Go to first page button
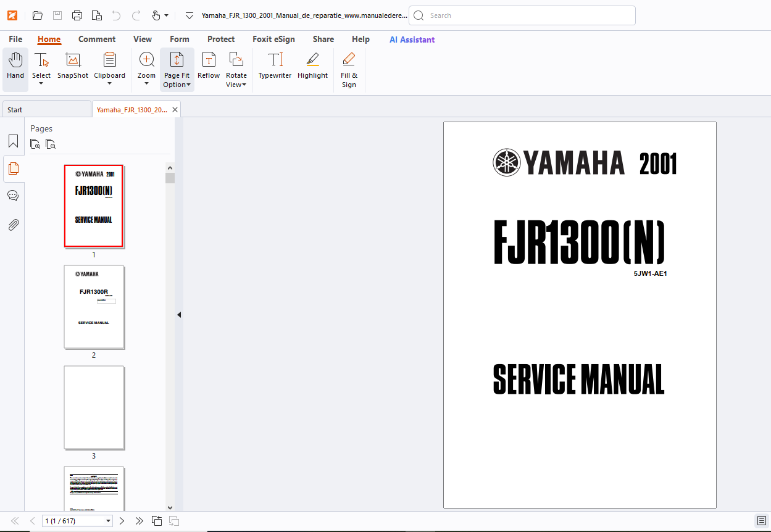The width and height of the screenshot is (771, 532). tap(15, 521)
